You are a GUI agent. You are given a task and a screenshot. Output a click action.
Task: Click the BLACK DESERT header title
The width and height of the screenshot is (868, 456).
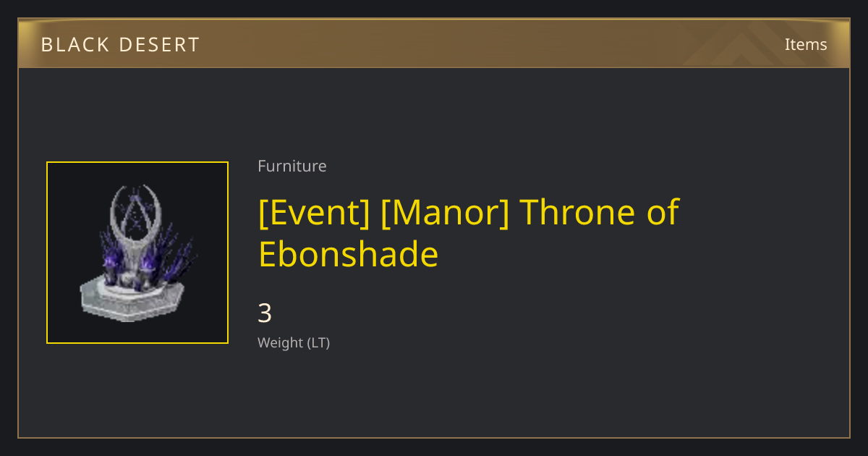(120, 45)
